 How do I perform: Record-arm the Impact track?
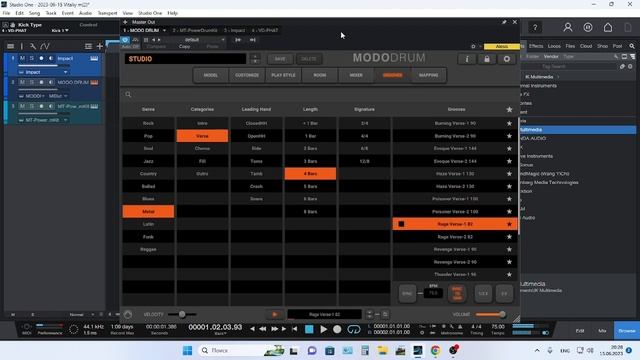tap(41, 58)
